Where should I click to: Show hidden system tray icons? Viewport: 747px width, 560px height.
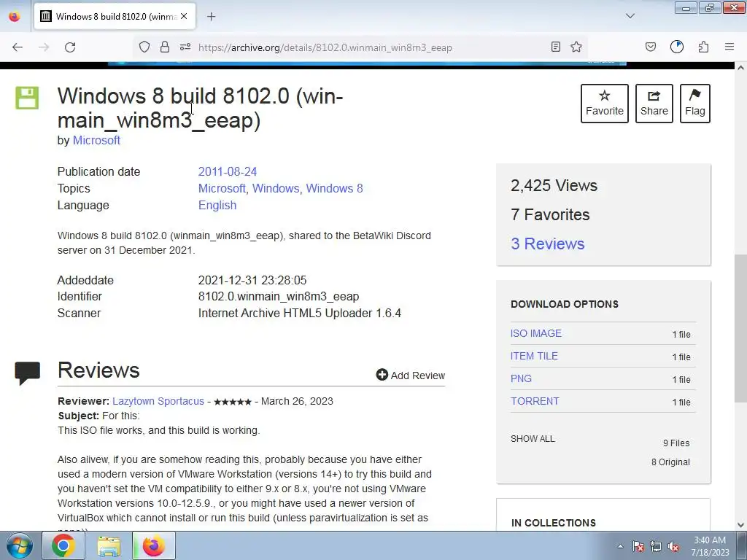click(620, 546)
